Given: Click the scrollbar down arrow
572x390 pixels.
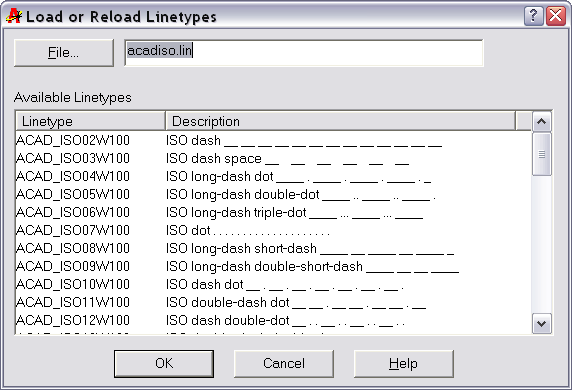Looking at the screenshot, I should click(x=542, y=324).
